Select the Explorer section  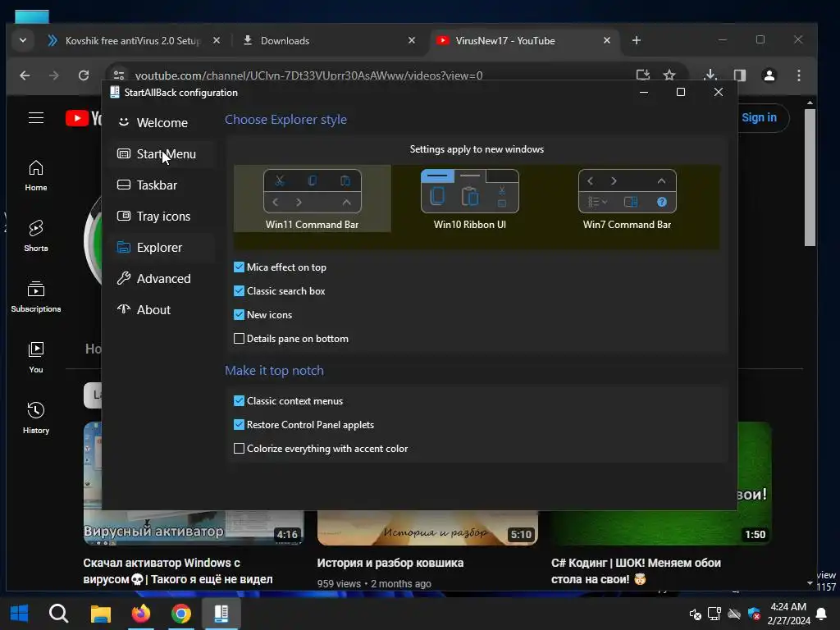point(161,248)
